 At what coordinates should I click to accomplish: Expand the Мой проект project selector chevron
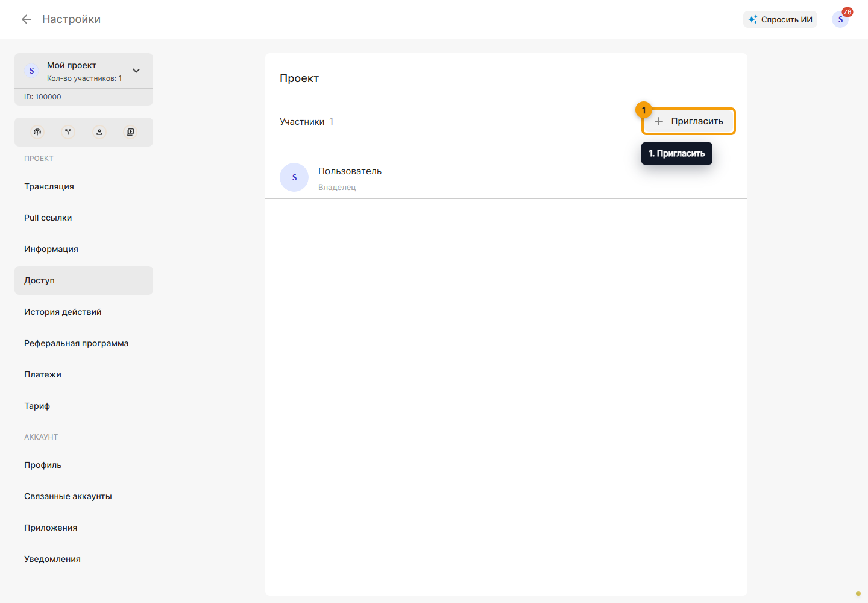(x=136, y=71)
